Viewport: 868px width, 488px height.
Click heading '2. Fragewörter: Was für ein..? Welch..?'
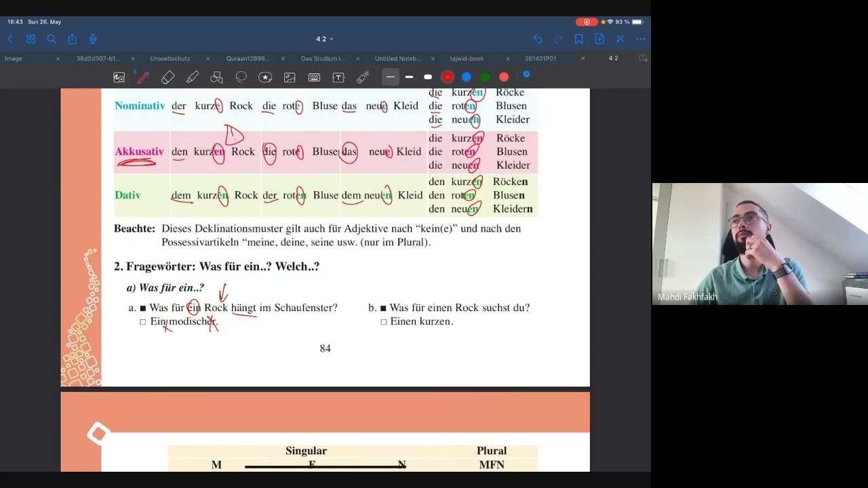[x=216, y=266]
